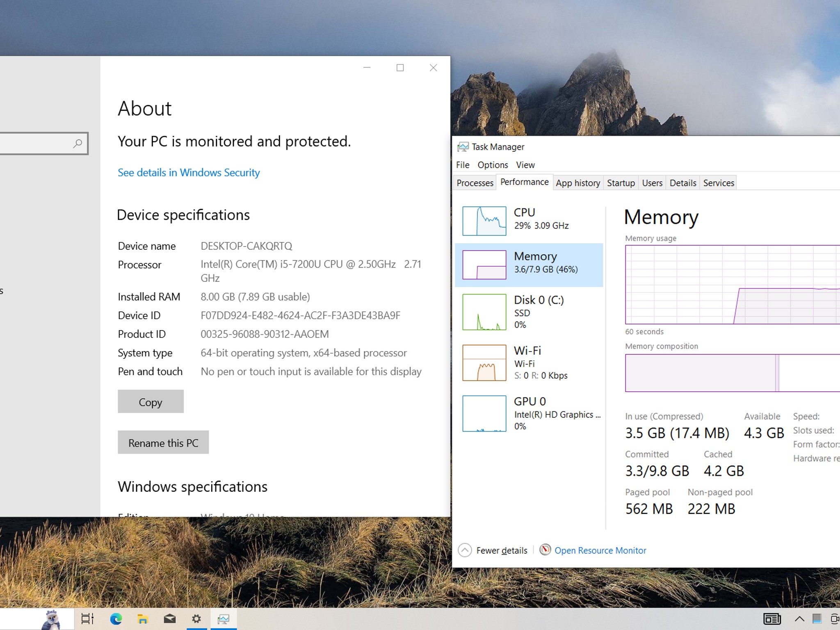Select the Wi-Fi performance graph
The width and height of the screenshot is (840, 630).
point(484,363)
